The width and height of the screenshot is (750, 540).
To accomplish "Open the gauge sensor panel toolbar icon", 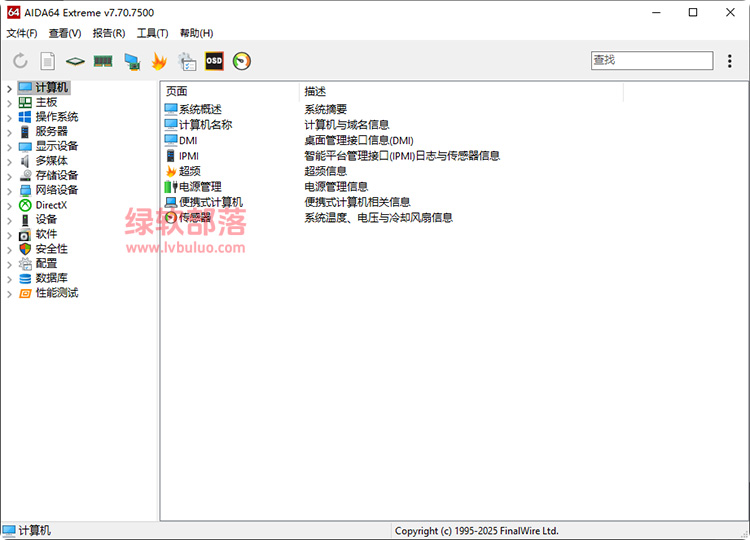I will point(242,61).
